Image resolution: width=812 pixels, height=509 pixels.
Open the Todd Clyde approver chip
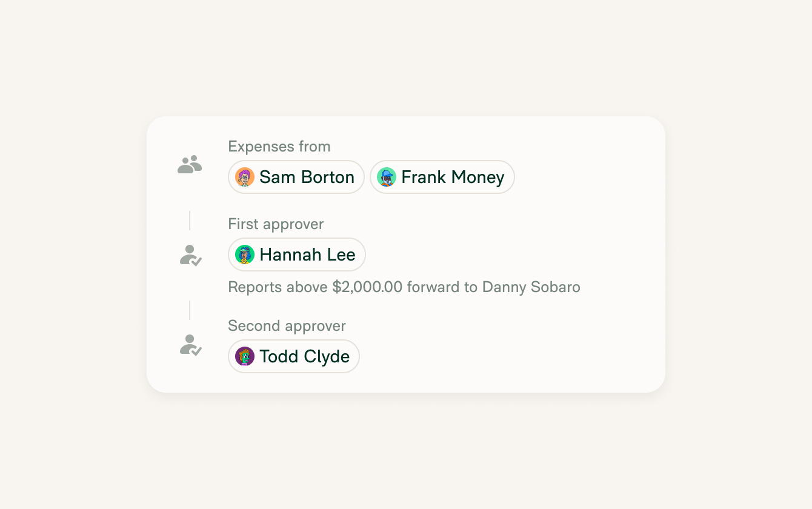[x=294, y=356]
